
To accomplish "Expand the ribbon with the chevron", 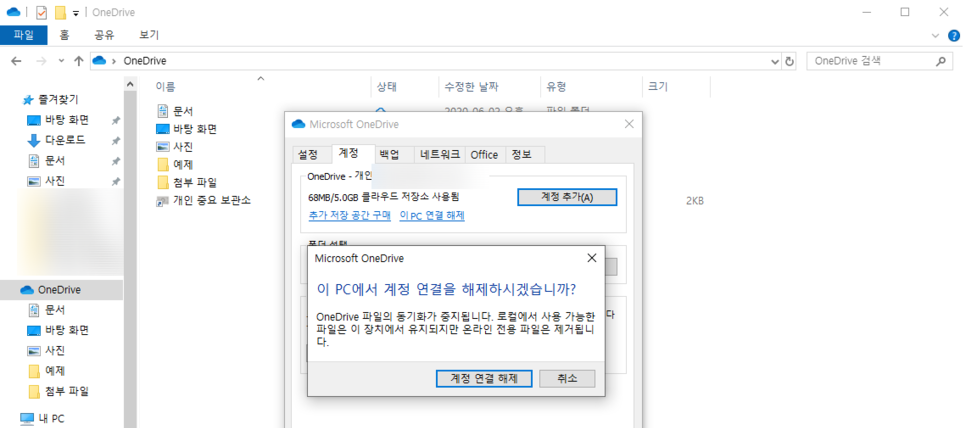I will (935, 36).
